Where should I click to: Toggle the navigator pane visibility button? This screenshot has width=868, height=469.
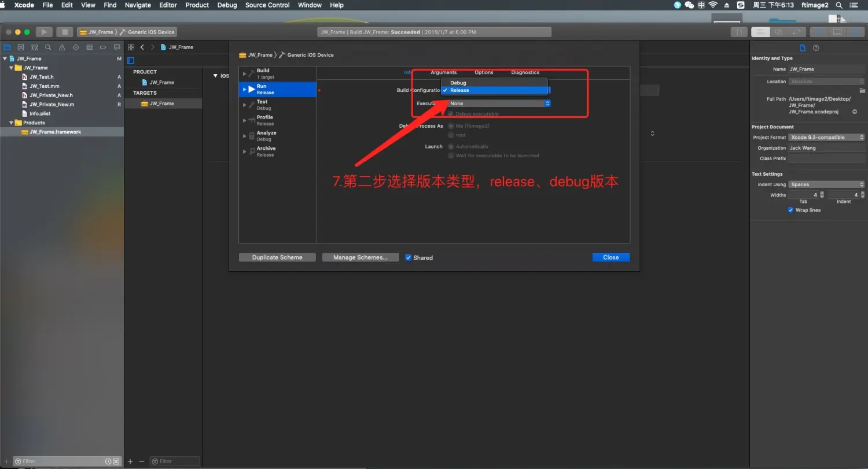tap(818, 32)
